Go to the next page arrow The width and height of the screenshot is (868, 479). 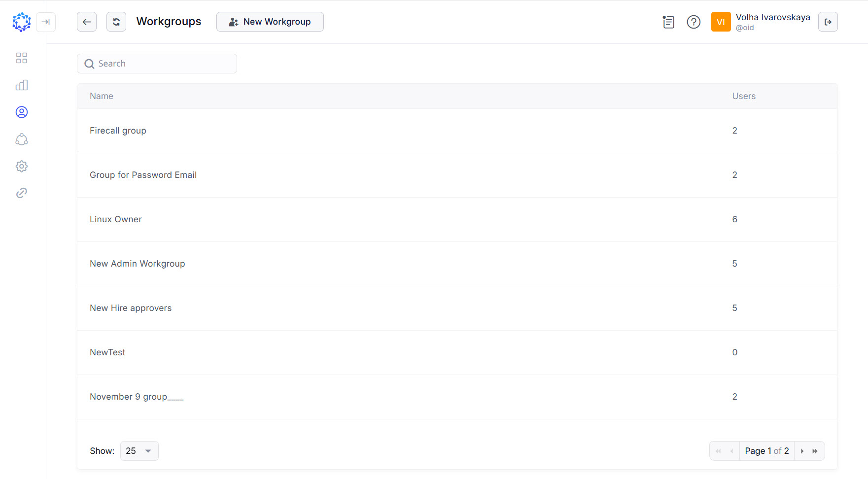[x=802, y=451]
